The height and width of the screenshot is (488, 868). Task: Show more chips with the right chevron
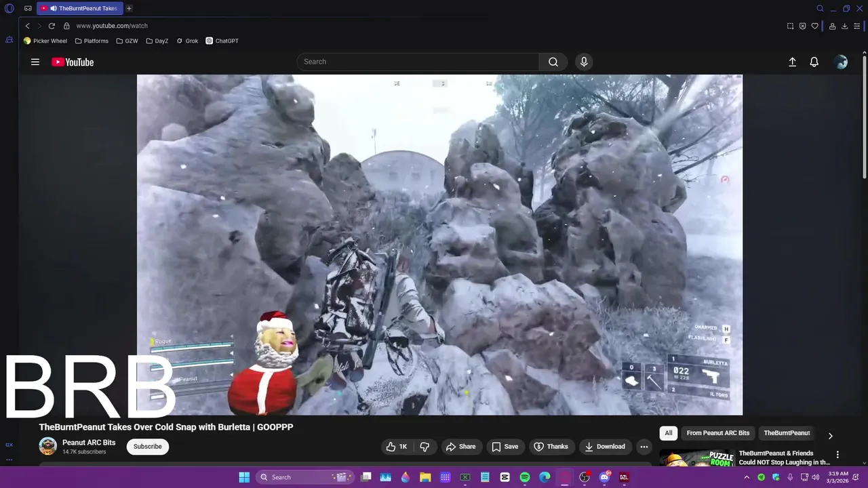(x=830, y=436)
